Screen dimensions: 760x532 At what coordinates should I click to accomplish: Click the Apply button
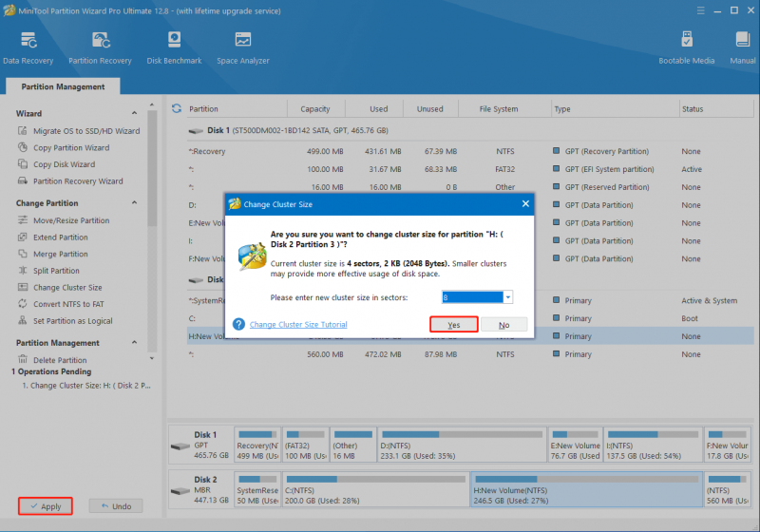point(46,506)
